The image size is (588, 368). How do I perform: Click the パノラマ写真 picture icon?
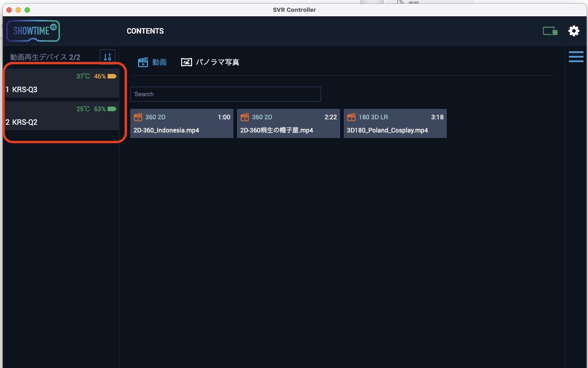pyautogui.click(x=187, y=62)
